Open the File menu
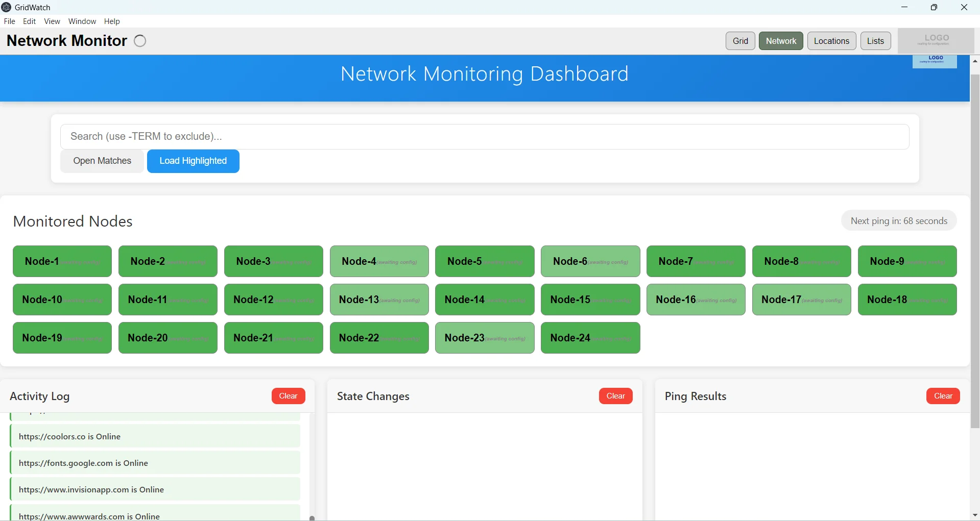This screenshot has width=980, height=521. (x=9, y=21)
